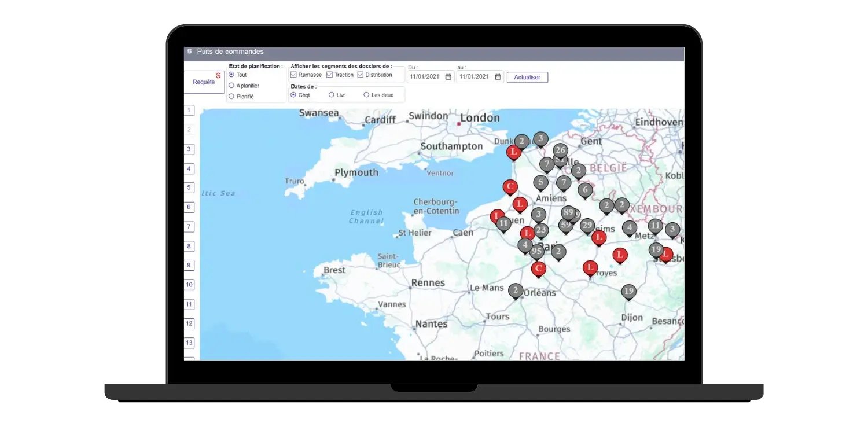Select the gray map pin numbered 29

(x=587, y=225)
